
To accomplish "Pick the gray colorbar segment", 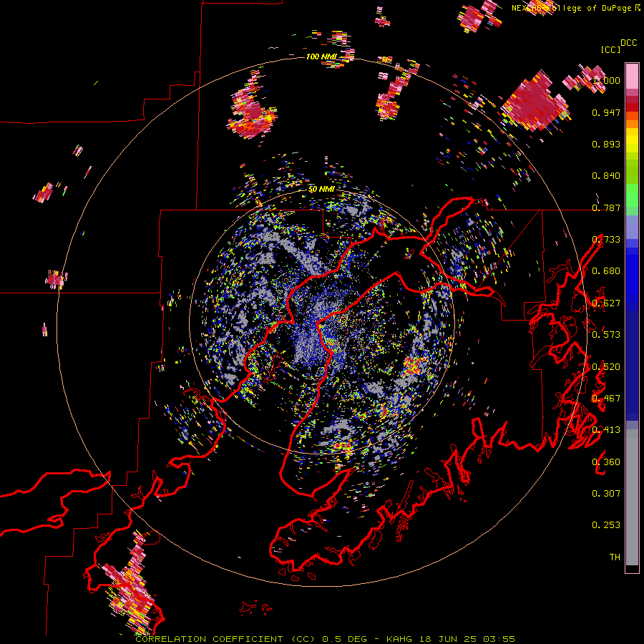I will (x=632, y=497).
